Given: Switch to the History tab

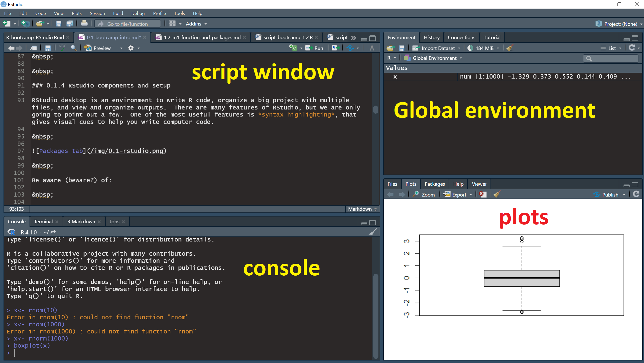Looking at the screenshot, I should [431, 37].
